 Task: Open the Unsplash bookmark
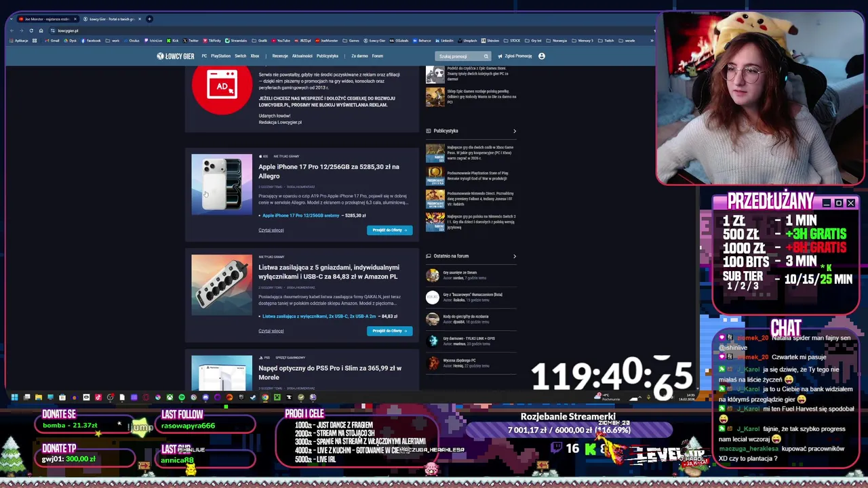pos(467,41)
